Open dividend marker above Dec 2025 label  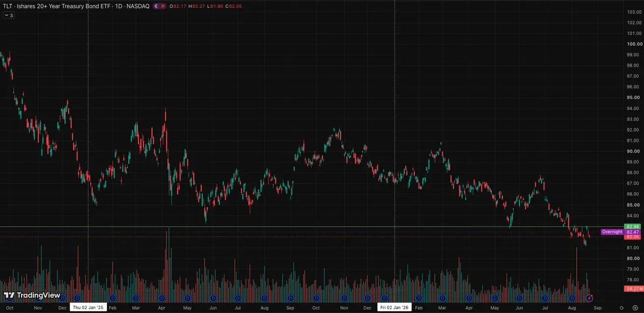pyautogui.click(x=368, y=298)
